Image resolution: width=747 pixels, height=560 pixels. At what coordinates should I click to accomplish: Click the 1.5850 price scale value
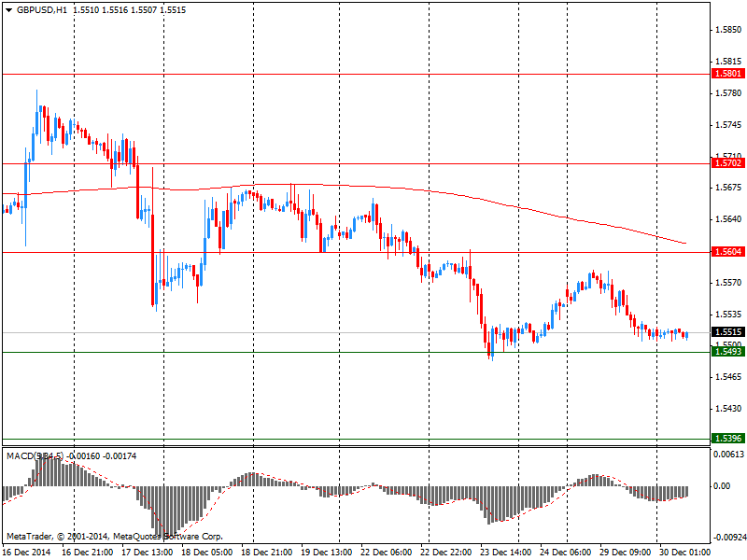(728, 30)
